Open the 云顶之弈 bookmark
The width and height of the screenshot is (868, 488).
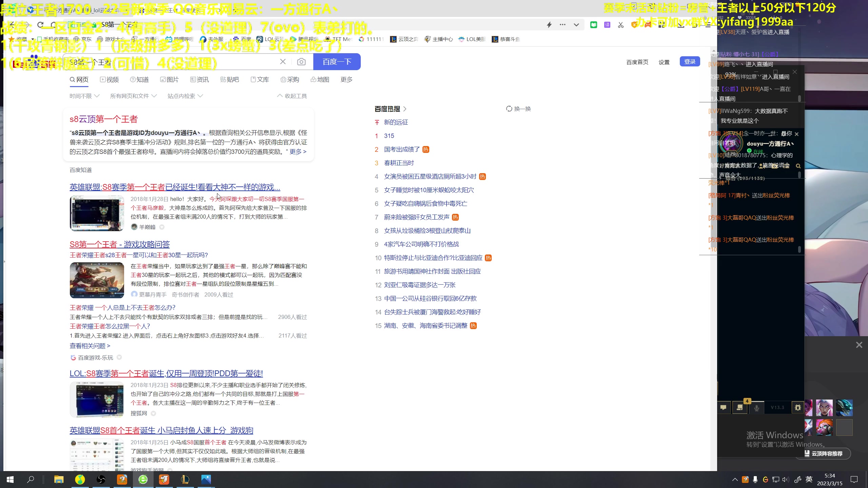point(404,39)
